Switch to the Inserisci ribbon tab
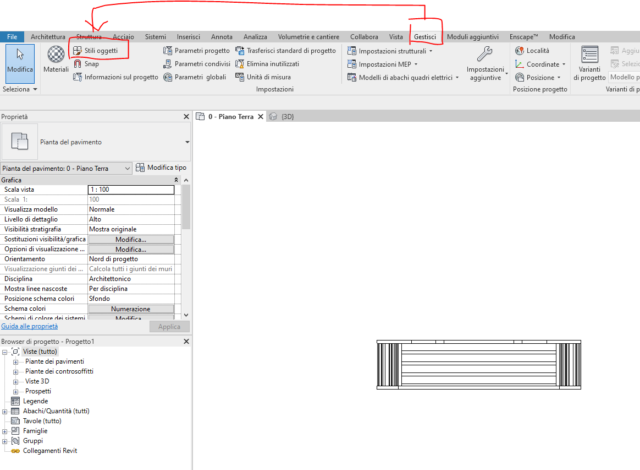The width and height of the screenshot is (640, 470). point(188,37)
